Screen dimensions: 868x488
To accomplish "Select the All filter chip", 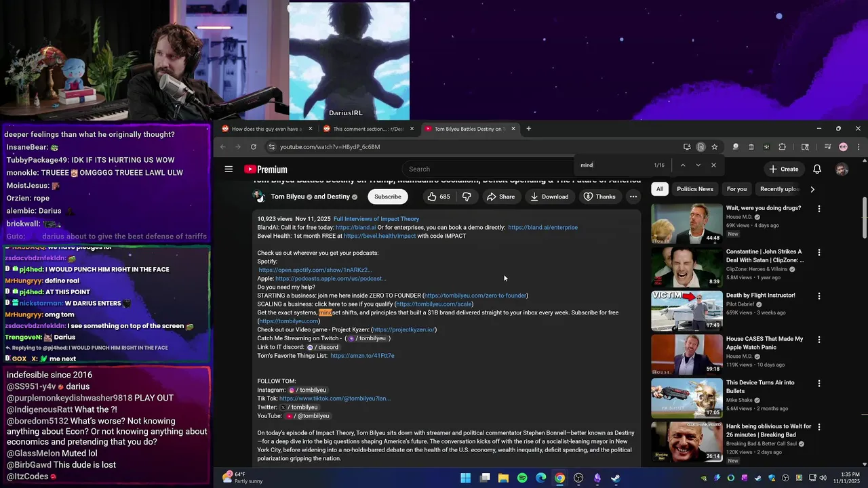I will 660,189.
